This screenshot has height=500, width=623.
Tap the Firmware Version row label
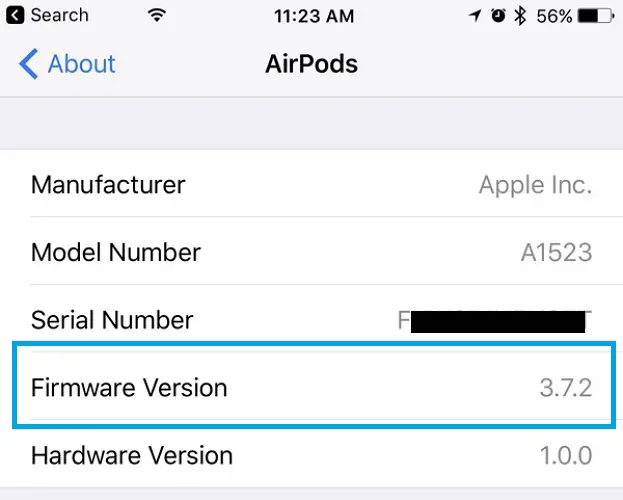point(129,387)
